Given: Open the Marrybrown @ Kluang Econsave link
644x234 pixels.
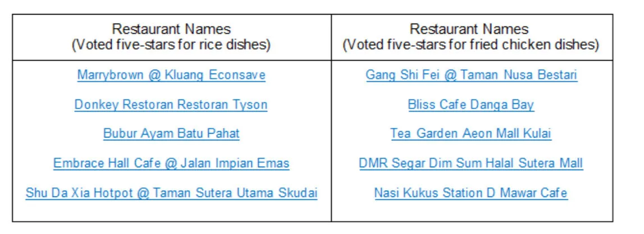Looking at the screenshot, I should pos(171,75).
